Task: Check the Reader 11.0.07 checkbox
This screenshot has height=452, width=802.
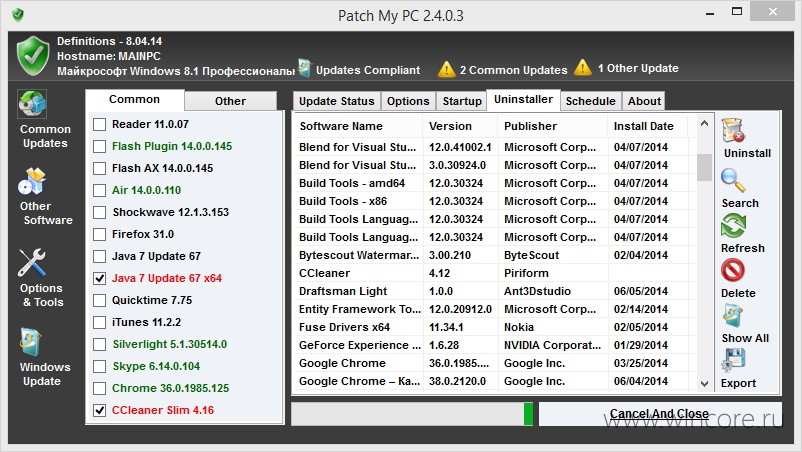Action: coord(100,124)
